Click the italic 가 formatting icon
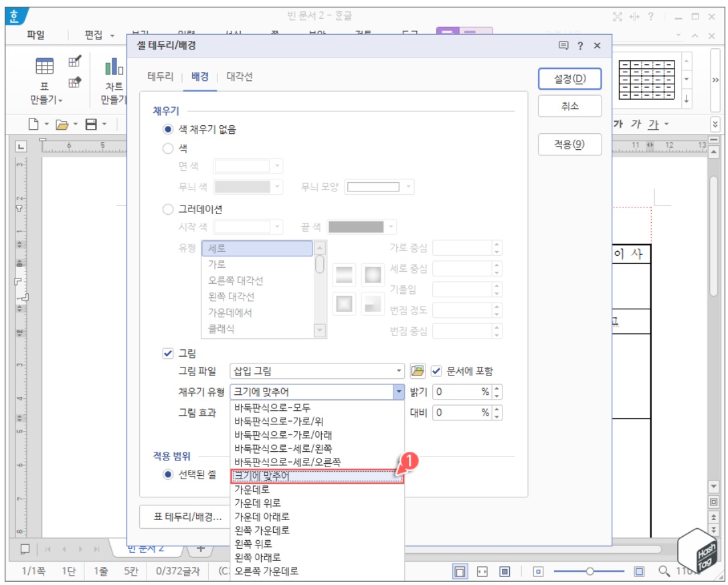The width and height of the screenshot is (728, 585). 636,124
